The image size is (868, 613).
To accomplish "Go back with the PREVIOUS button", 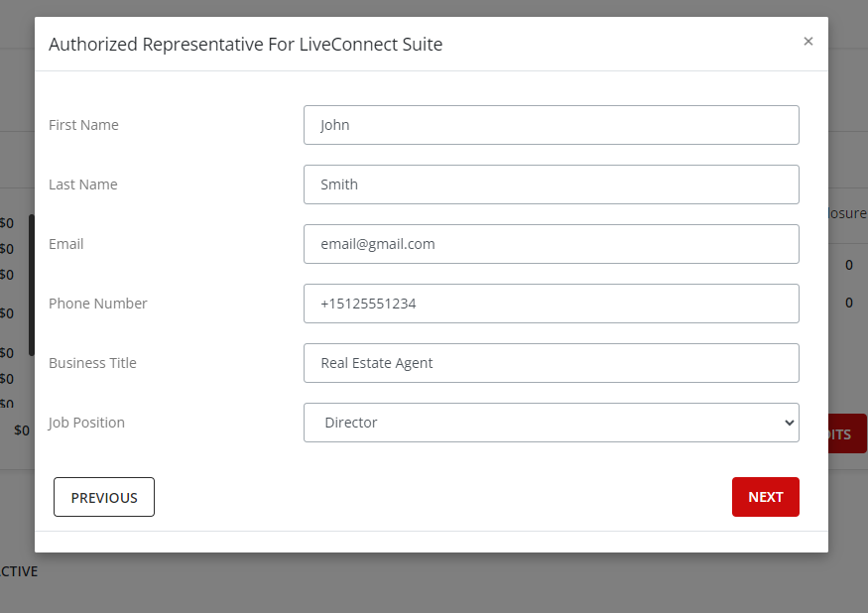I will click(x=104, y=497).
